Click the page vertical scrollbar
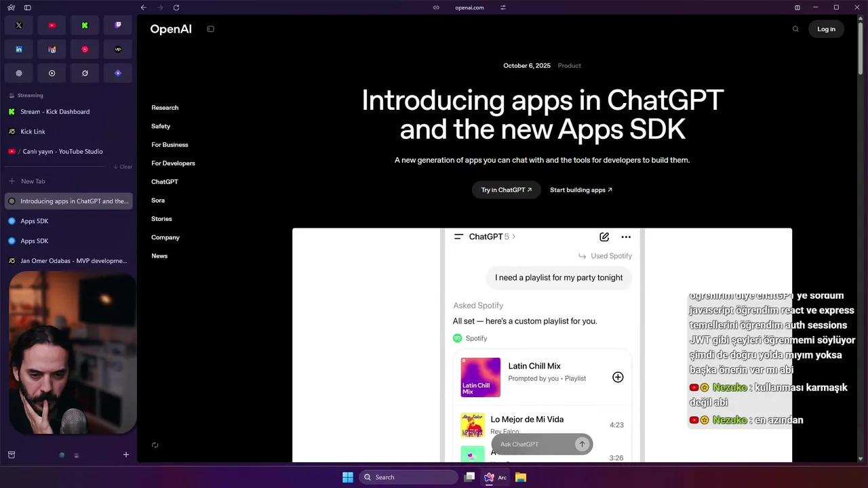The width and height of the screenshot is (868, 488). click(x=861, y=47)
